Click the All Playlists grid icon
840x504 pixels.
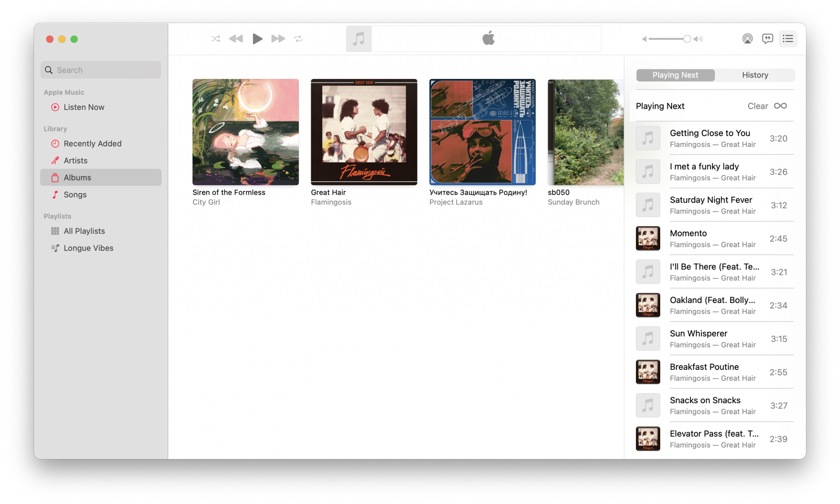click(55, 231)
